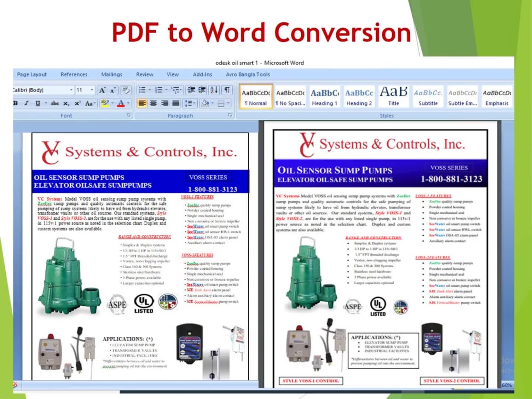
Task: Open the numbering library dropdown arrow
Action: point(166,90)
